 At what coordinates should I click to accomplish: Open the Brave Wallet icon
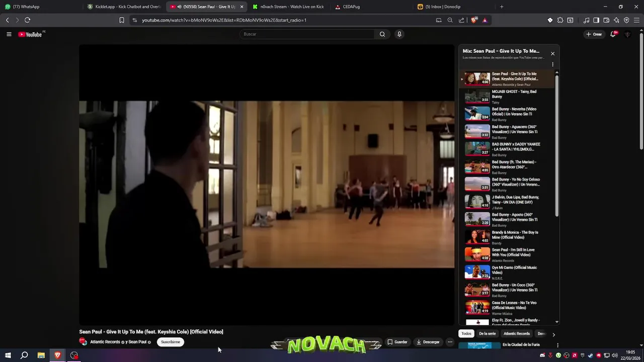click(x=606, y=20)
